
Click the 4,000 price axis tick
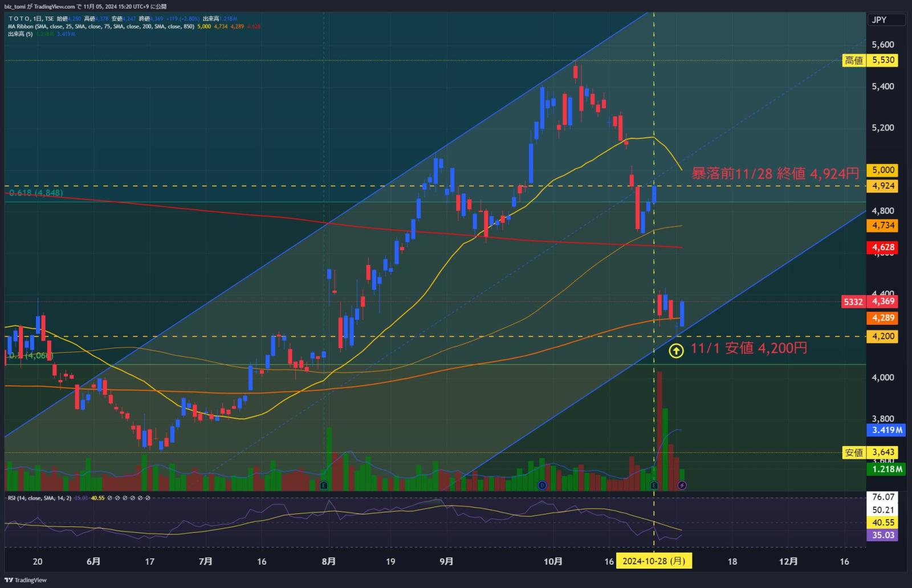pos(883,378)
